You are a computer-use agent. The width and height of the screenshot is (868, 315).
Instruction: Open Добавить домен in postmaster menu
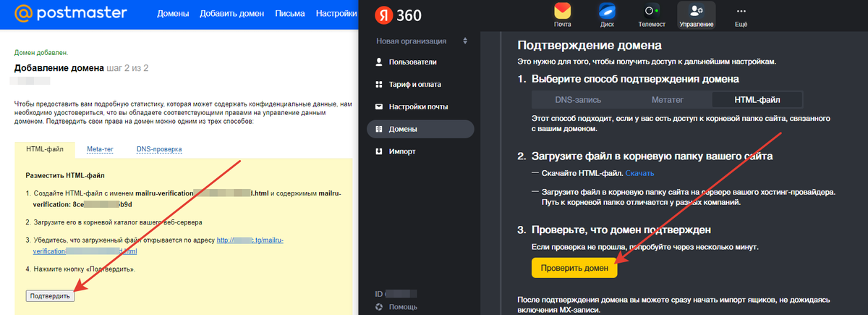pyautogui.click(x=231, y=14)
